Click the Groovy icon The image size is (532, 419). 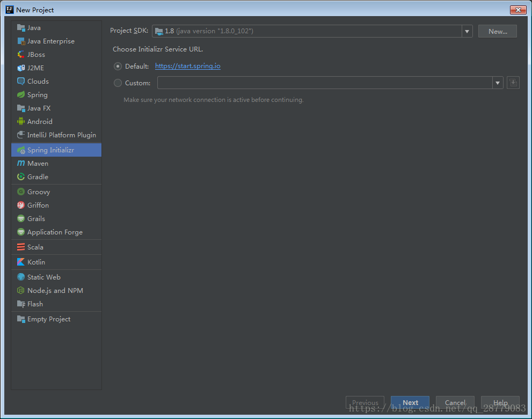[x=21, y=192]
